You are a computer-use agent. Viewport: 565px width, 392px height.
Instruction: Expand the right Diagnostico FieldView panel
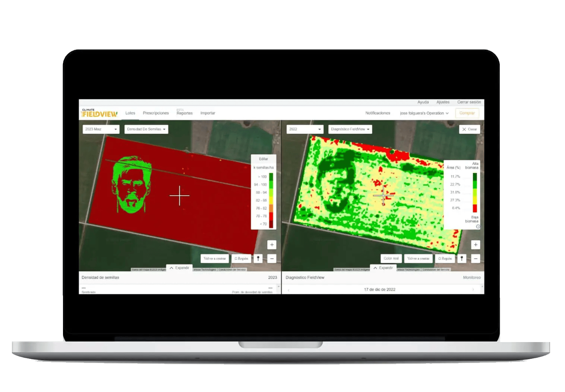(x=383, y=268)
